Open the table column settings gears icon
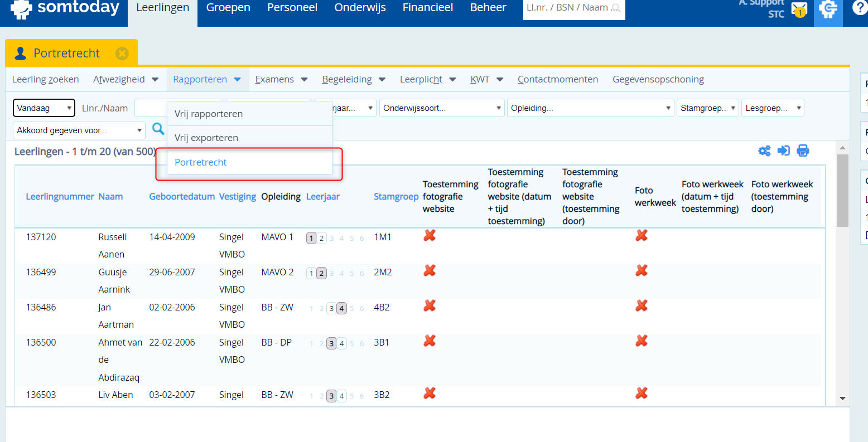The width and height of the screenshot is (868, 442). coord(764,150)
